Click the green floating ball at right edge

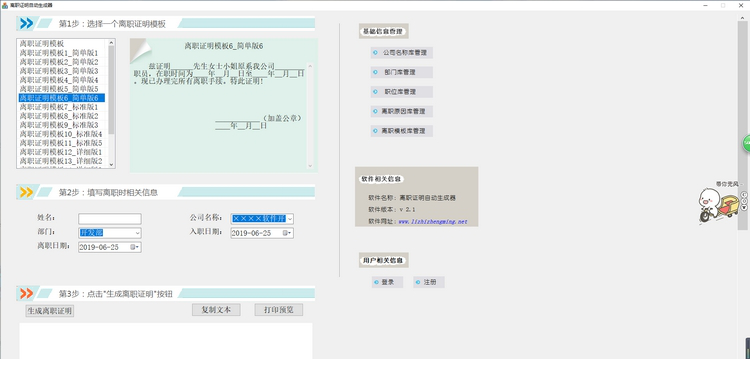point(746,143)
